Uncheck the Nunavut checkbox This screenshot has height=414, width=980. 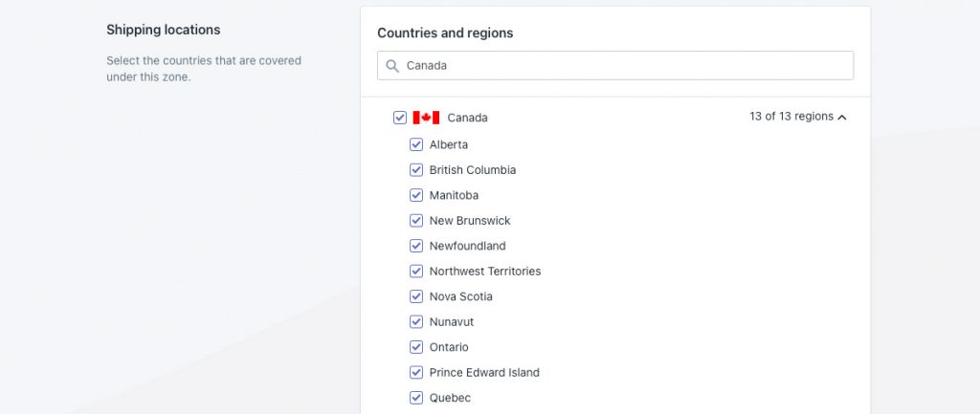click(x=416, y=321)
